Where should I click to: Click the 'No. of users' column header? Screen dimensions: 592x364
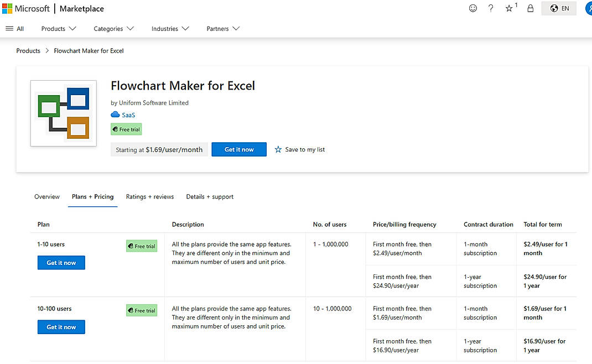(330, 224)
